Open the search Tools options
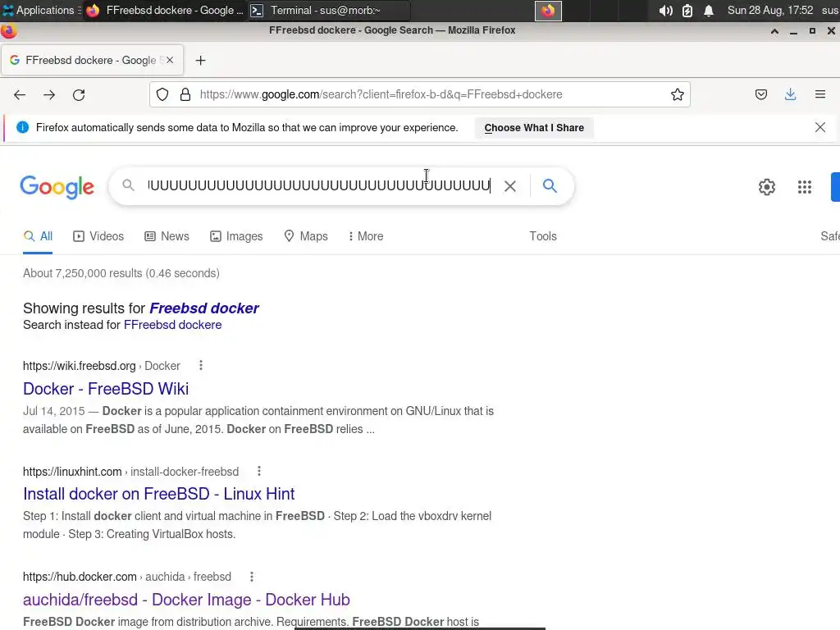 click(543, 236)
